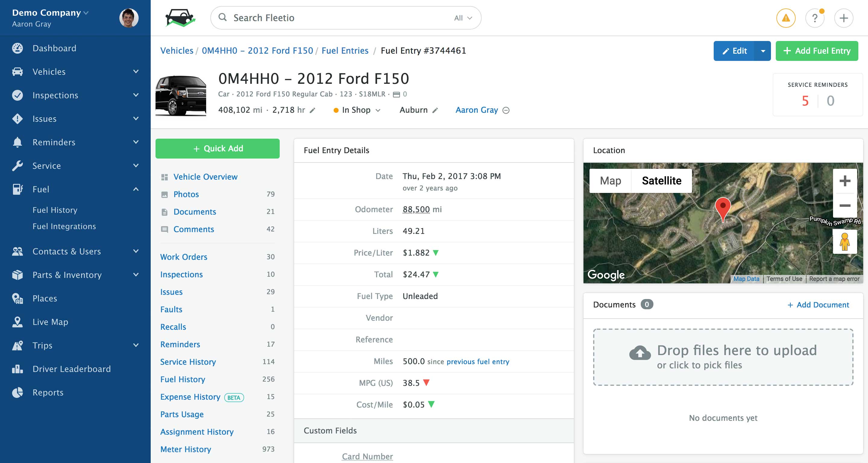Click the Issues diamond icon in sidebar
The image size is (868, 463).
pos(17,119)
